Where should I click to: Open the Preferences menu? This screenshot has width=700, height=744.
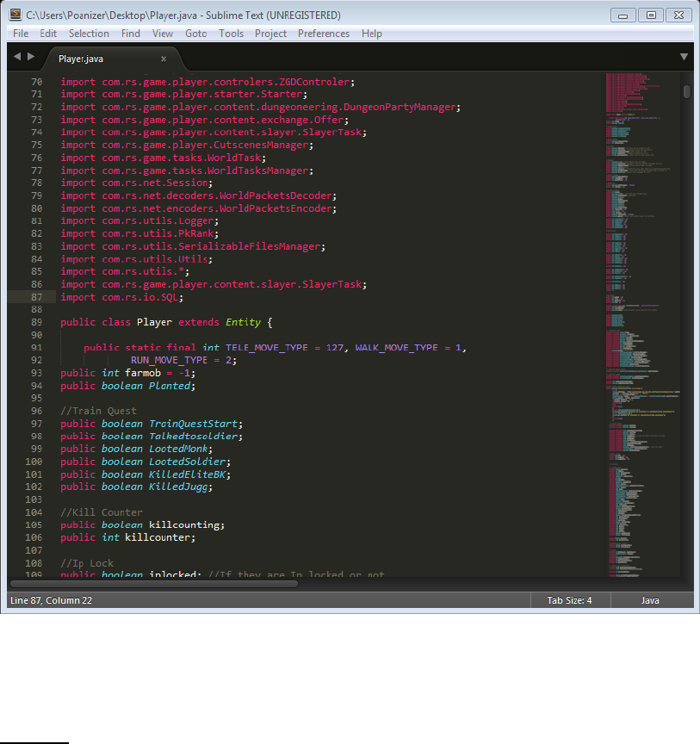pos(324,34)
